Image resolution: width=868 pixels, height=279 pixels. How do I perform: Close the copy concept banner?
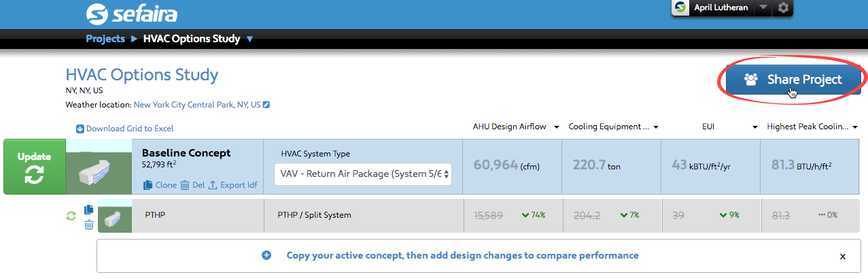click(842, 257)
